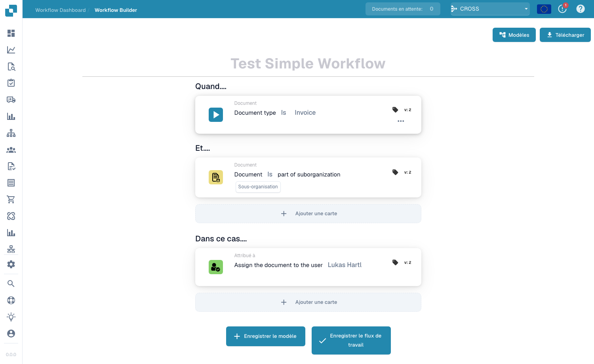The image size is (594, 364).
Task: Open three-dots menu on Document type card
Action: [401, 121]
